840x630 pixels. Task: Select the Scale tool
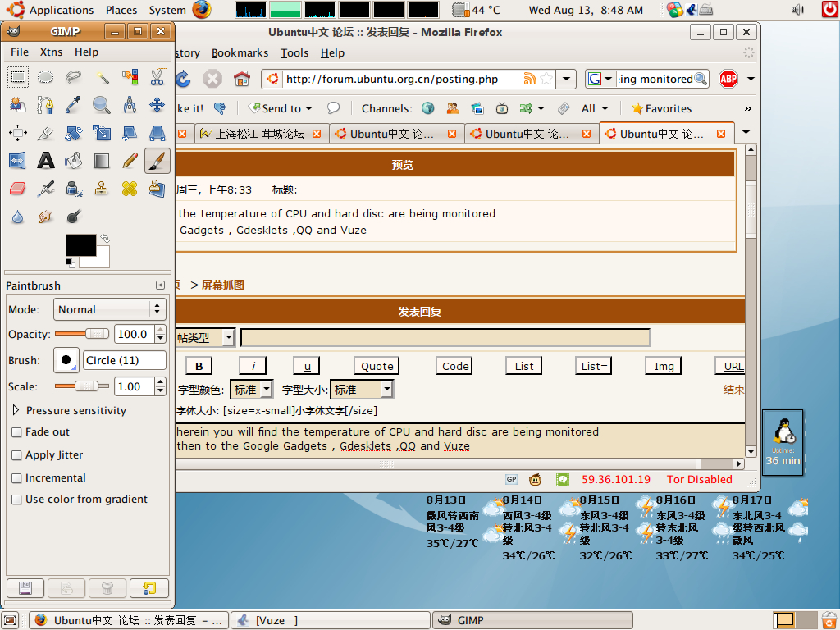tap(101, 133)
